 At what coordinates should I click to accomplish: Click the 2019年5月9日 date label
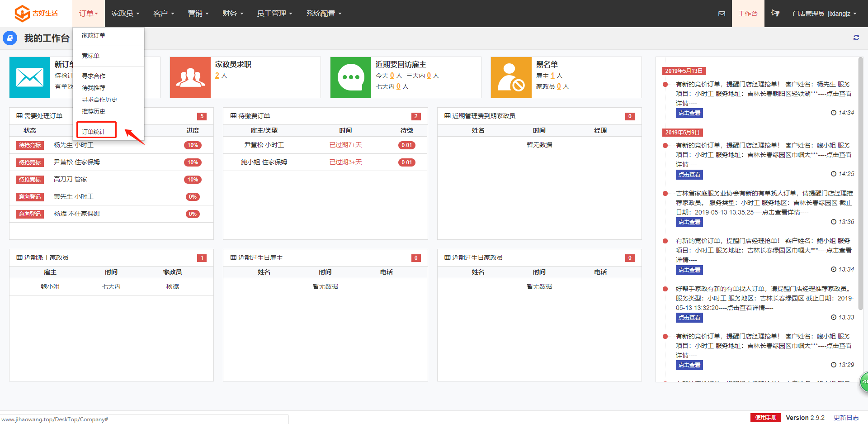point(683,133)
